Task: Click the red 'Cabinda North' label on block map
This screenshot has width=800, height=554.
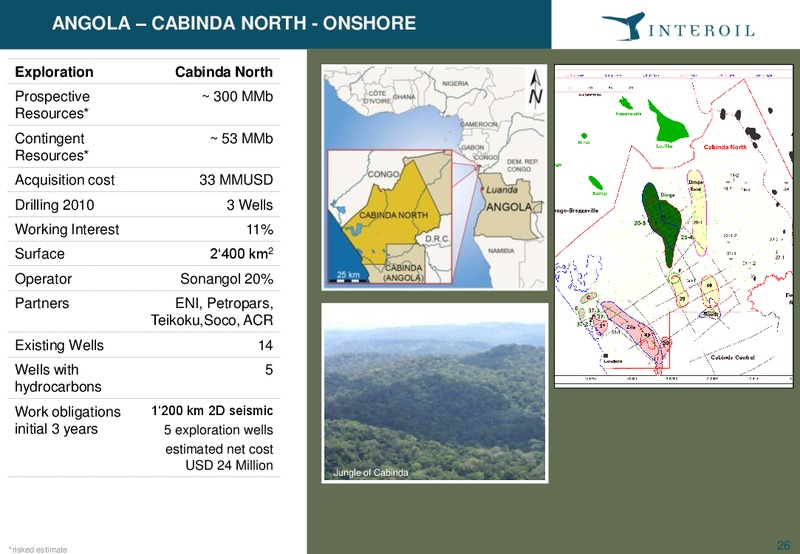Action: (x=725, y=147)
